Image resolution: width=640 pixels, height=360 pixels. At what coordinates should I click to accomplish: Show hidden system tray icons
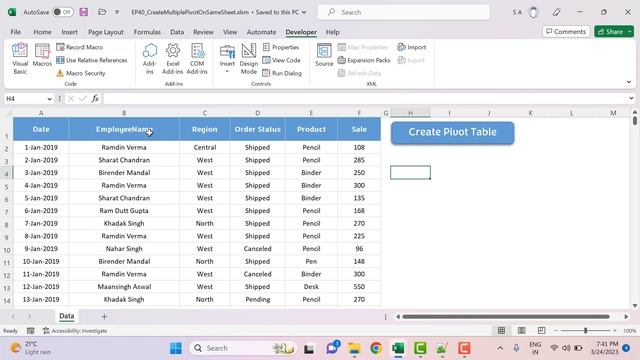click(500, 348)
